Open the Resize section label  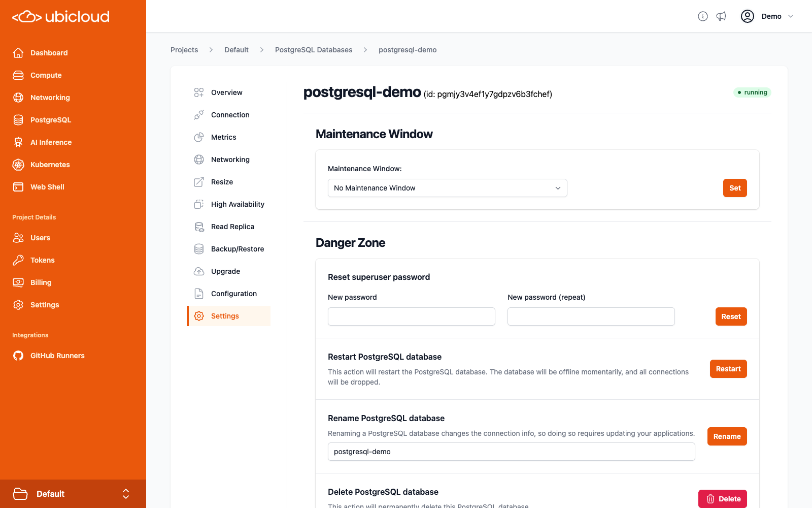222,182
